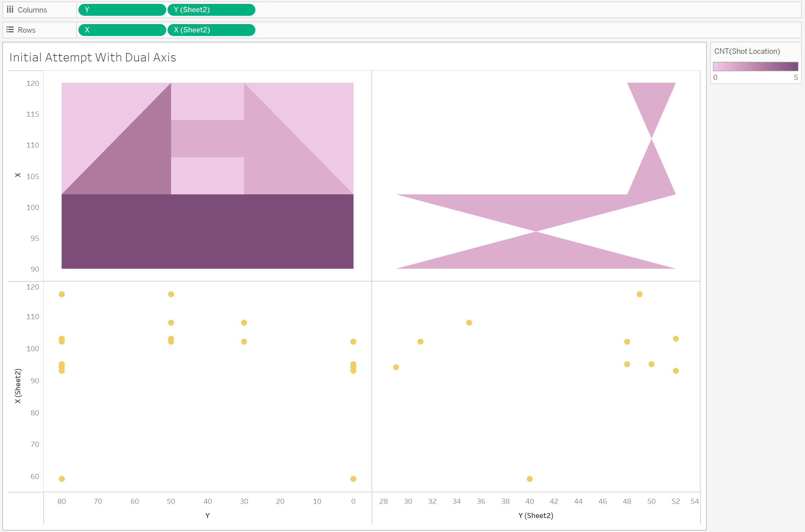This screenshot has width=805, height=532.
Task: Click the 60 tick on X (Sheet2) axis
Action: click(x=35, y=476)
